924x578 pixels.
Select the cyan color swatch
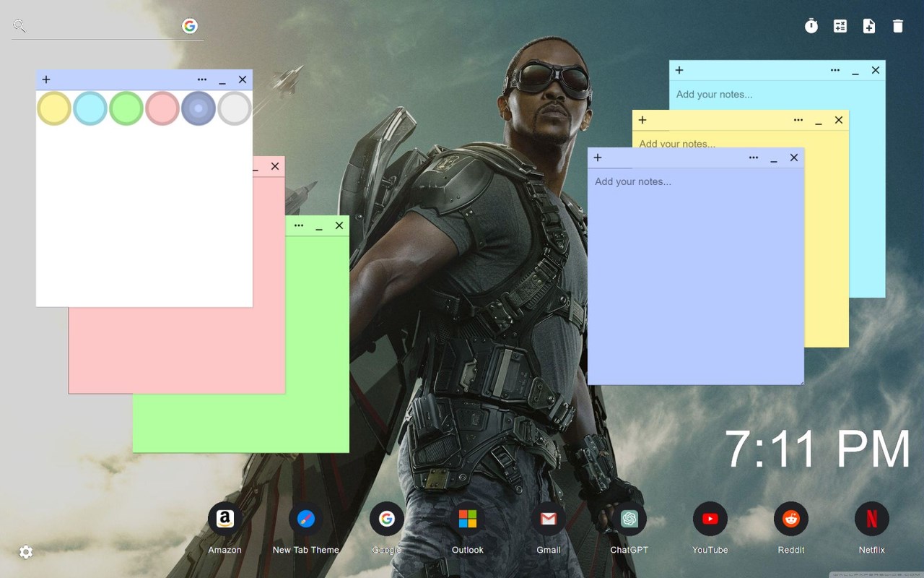click(90, 108)
